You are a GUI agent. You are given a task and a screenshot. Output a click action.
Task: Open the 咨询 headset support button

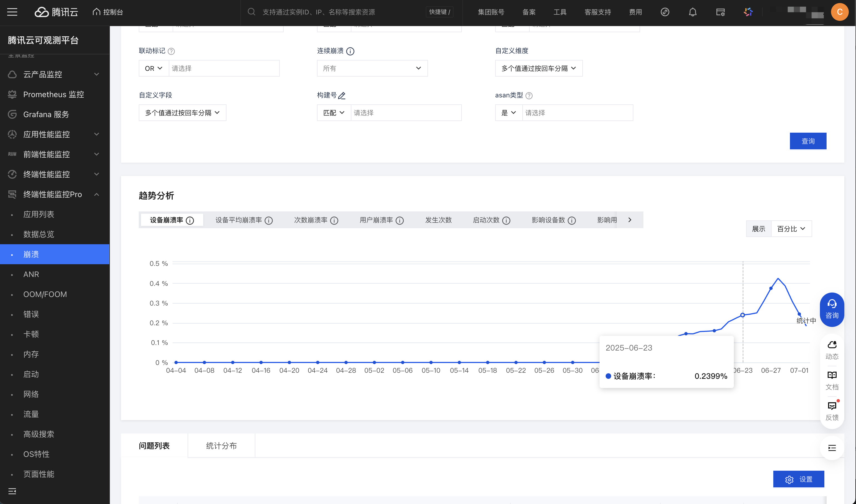pyautogui.click(x=832, y=309)
